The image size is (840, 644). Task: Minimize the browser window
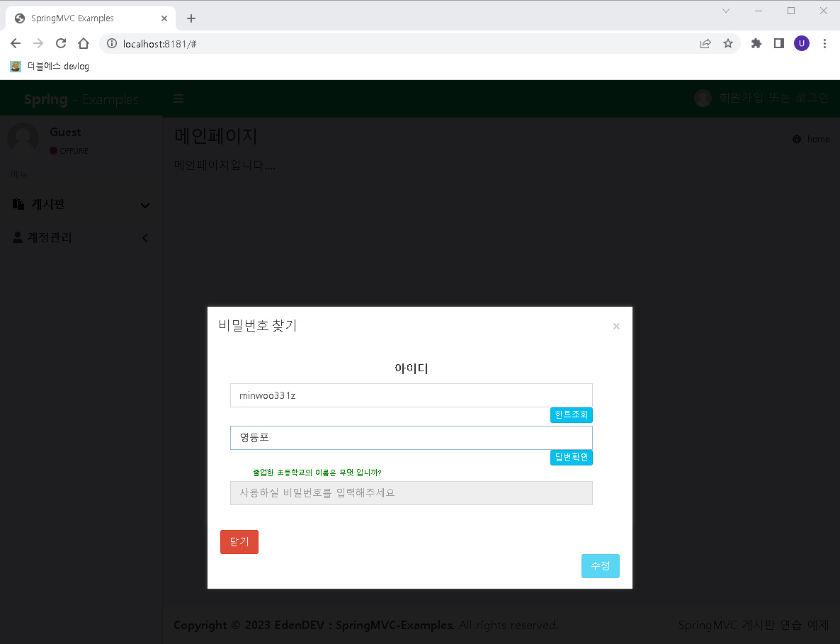[759, 11]
